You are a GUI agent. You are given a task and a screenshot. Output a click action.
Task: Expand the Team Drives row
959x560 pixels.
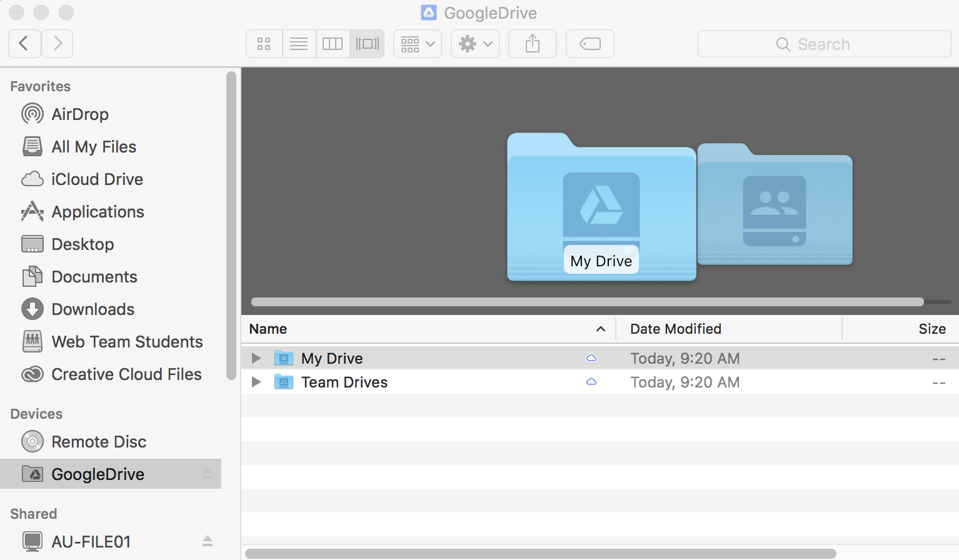tap(256, 382)
